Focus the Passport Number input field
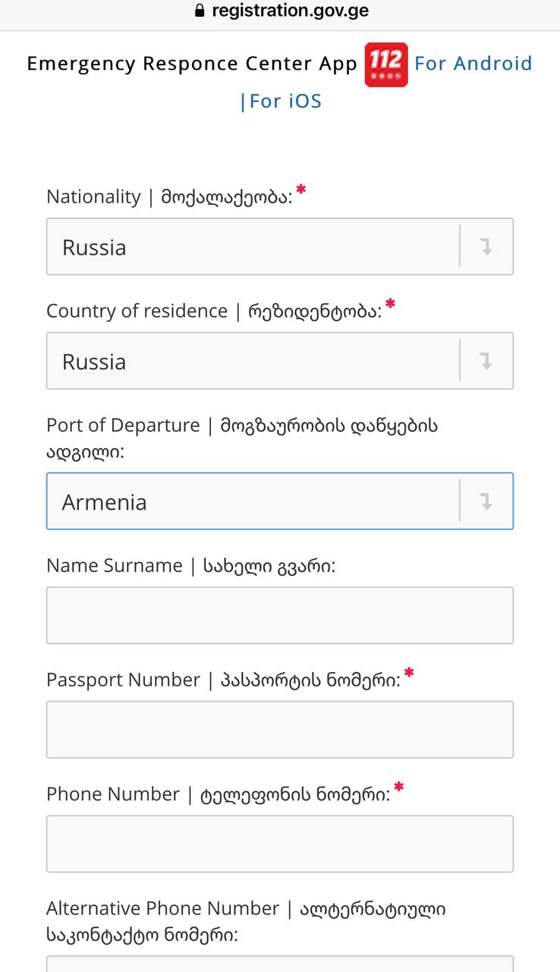 280,730
